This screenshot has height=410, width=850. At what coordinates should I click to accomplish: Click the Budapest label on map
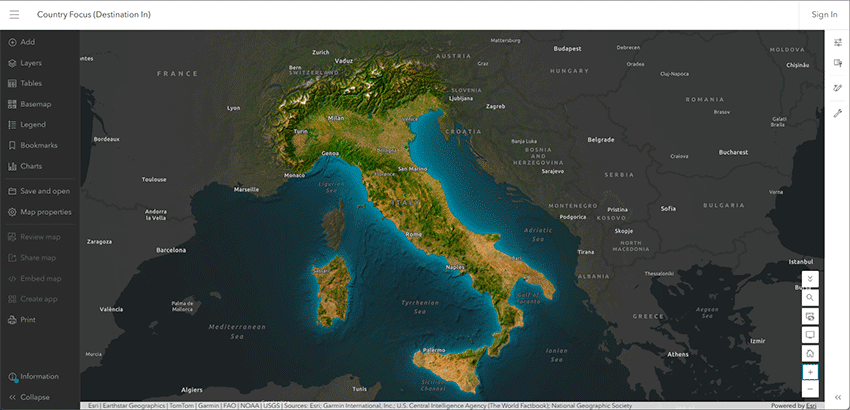(x=568, y=49)
